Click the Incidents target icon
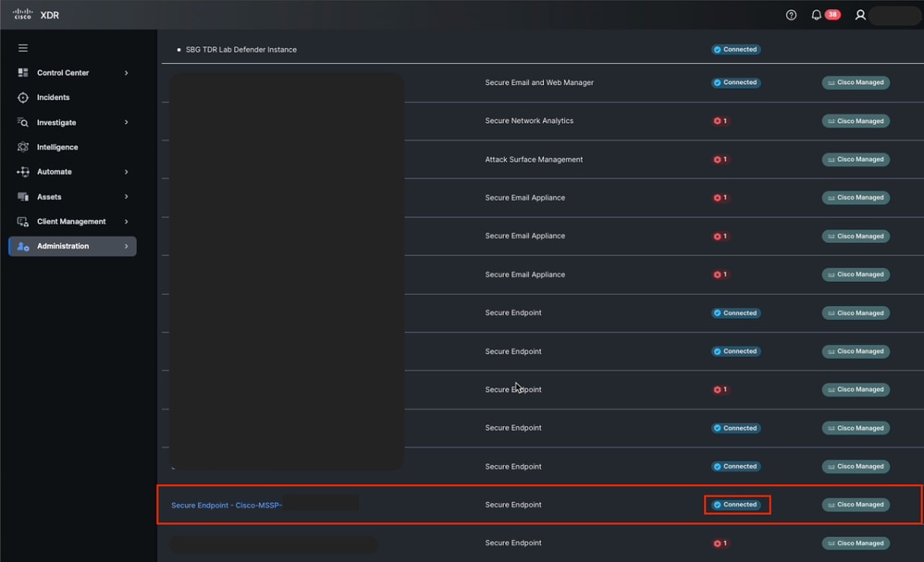The image size is (924, 562). tap(23, 97)
